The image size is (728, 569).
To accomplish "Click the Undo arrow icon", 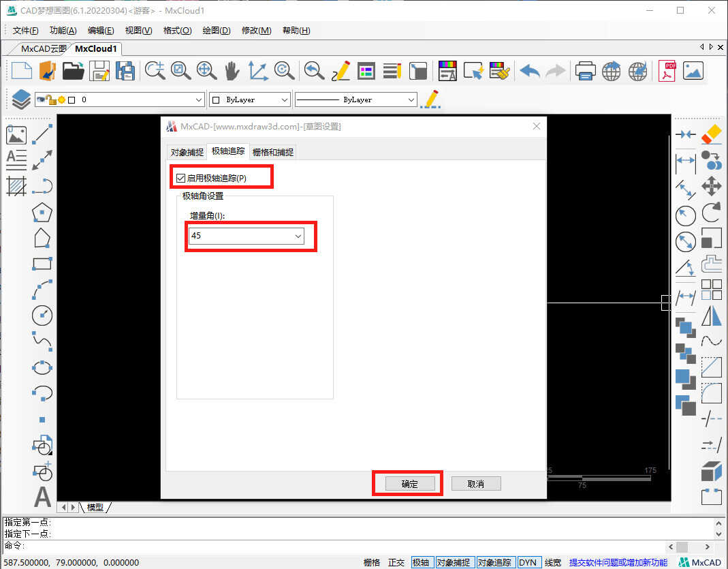I will [530, 71].
